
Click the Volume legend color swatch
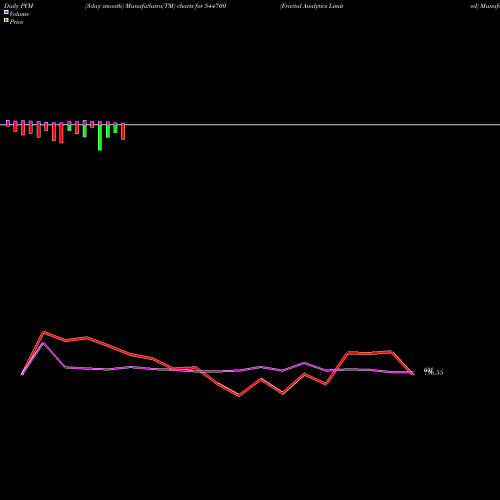pyautogui.click(x=6, y=12)
